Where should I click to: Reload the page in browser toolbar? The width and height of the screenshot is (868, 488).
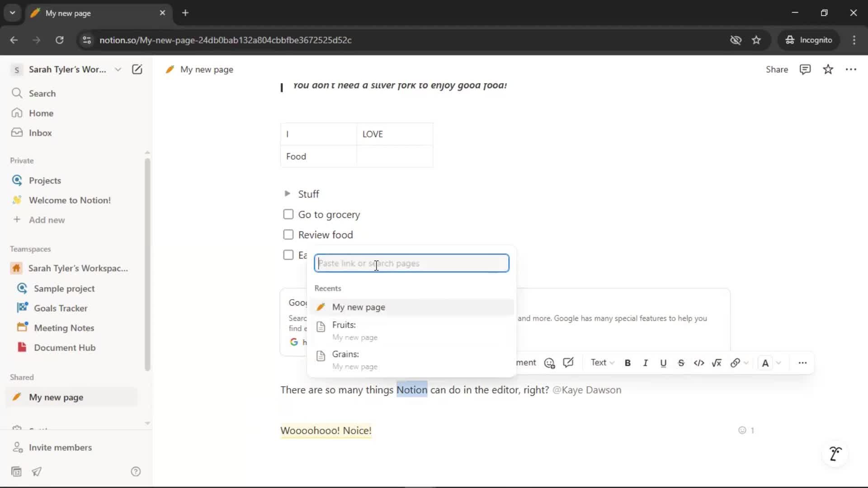click(x=59, y=40)
